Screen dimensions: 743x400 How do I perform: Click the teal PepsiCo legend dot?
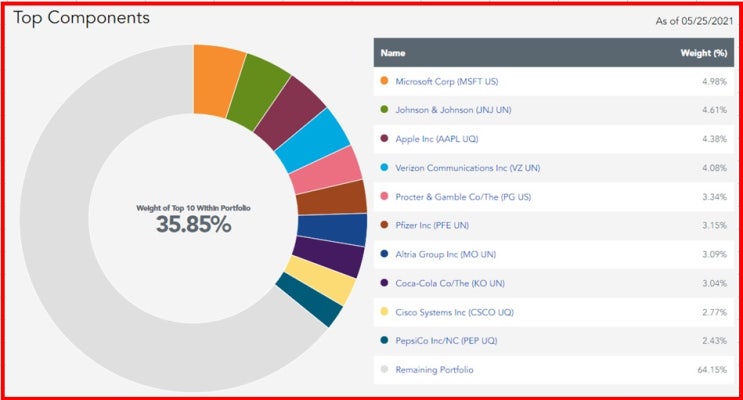(384, 340)
